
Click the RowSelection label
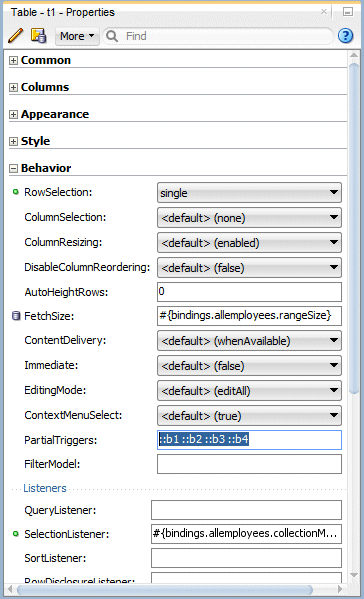(x=58, y=192)
